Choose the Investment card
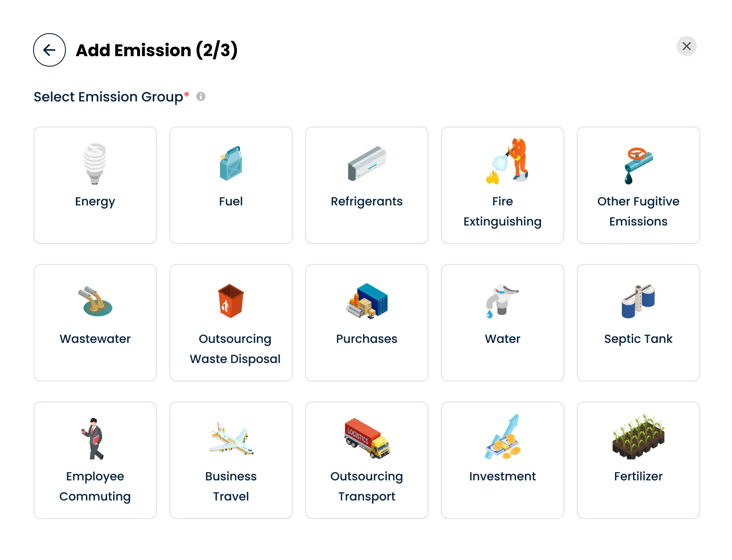732x560 pixels. click(x=502, y=460)
